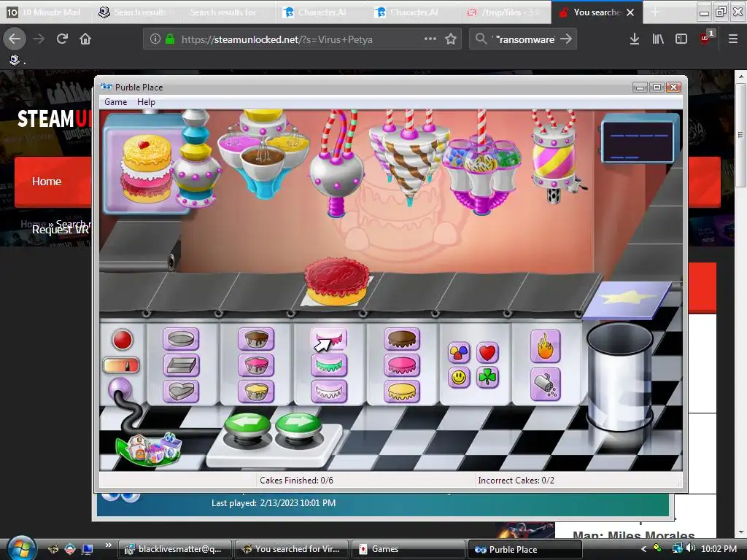Add the smiley face decoration

tap(459, 378)
